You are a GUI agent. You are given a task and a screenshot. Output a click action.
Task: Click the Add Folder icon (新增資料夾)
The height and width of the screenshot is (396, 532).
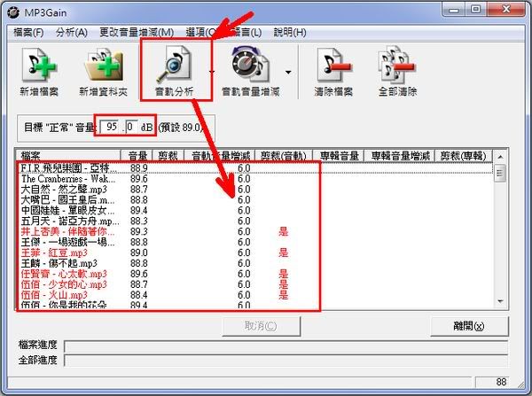[103, 73]
